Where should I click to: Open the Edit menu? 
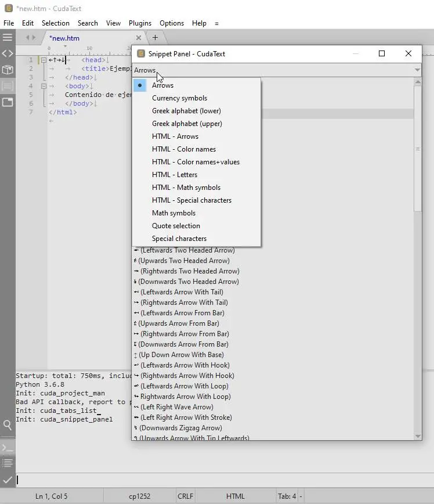[x=28, y=23]
